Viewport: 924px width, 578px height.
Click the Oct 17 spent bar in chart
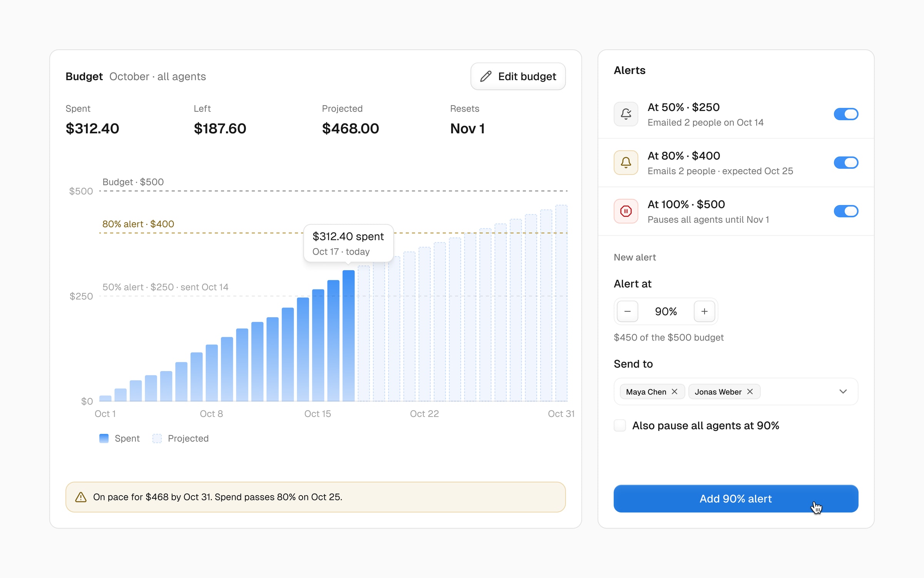(348, 336)
